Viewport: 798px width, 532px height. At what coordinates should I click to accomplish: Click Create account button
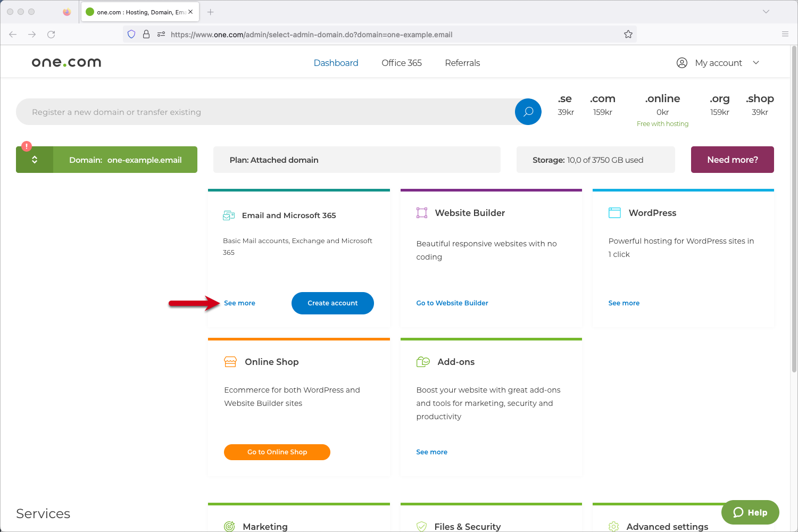(x=332, y=303)
